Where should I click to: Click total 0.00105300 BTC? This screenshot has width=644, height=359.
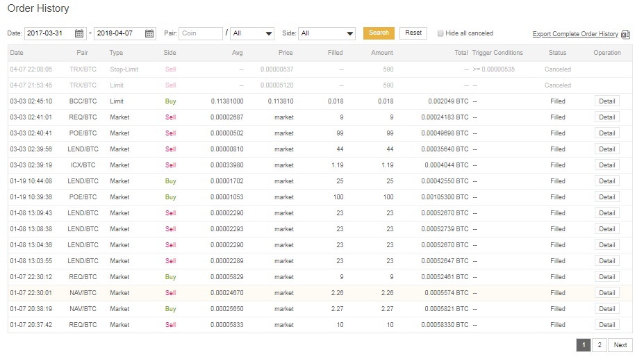[445, 197]
